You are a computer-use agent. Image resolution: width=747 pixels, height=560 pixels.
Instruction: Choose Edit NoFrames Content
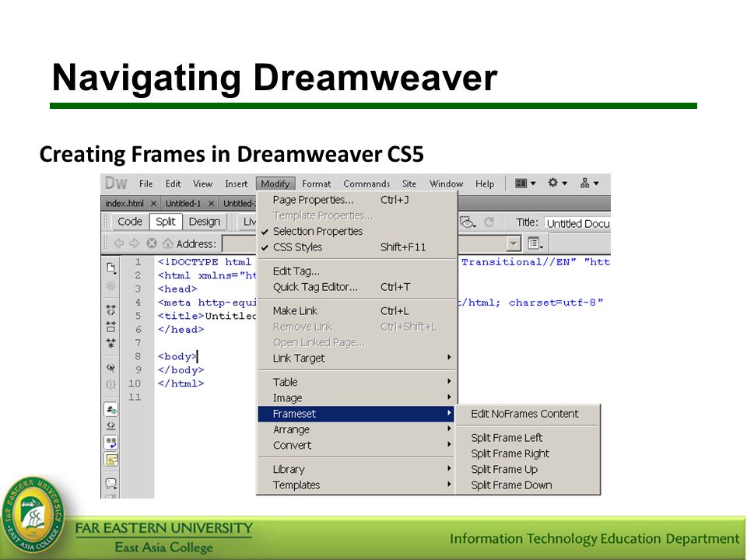528,414
